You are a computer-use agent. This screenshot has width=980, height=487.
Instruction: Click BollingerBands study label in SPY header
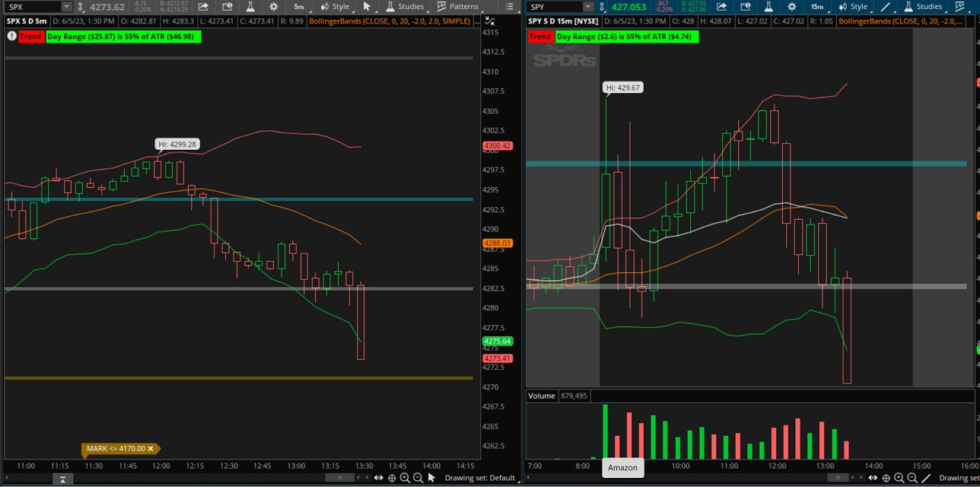pyautogui.click(x=900, y=21)
